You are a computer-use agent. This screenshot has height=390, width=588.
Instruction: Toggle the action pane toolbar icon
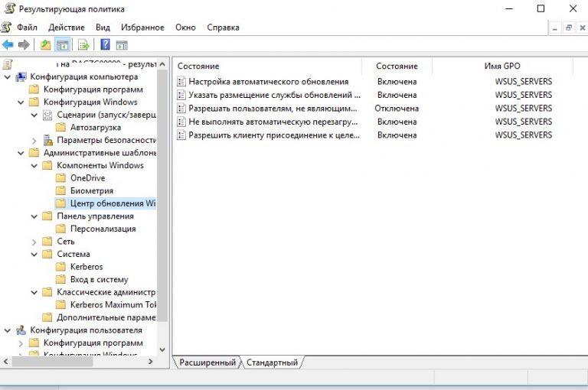[122, 44]
